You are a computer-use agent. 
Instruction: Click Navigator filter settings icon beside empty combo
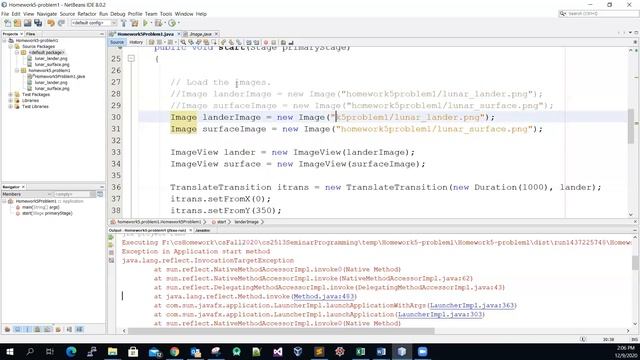coord(100,194)
